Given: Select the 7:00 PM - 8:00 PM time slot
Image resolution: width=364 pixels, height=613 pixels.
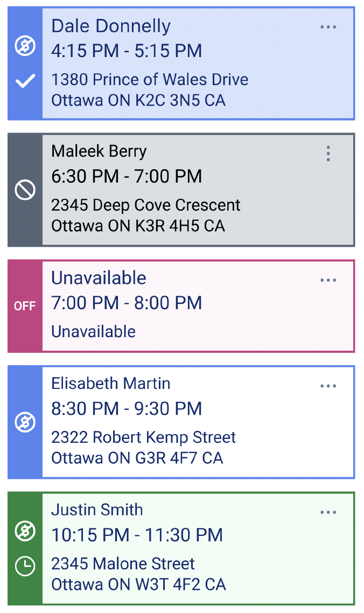Looking at the screenshot, I should 127,303.
